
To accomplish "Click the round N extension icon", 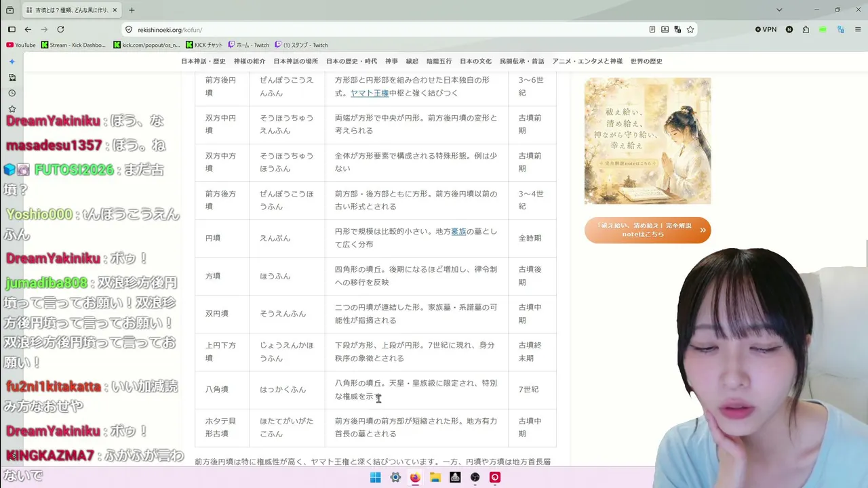I will [x=789, y=29].
